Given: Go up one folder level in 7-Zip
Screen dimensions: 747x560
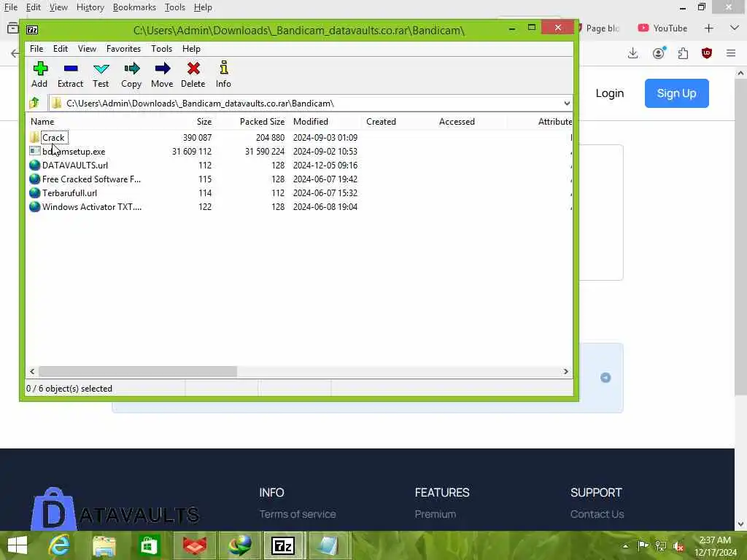Looking at the screenshot, I should pos(34,103).
